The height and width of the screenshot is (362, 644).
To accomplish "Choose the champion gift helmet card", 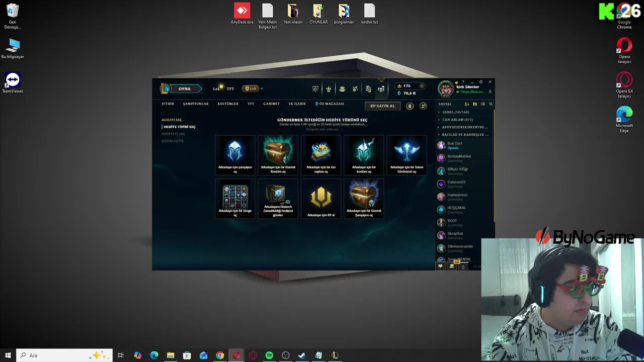I will pos(235,155).
